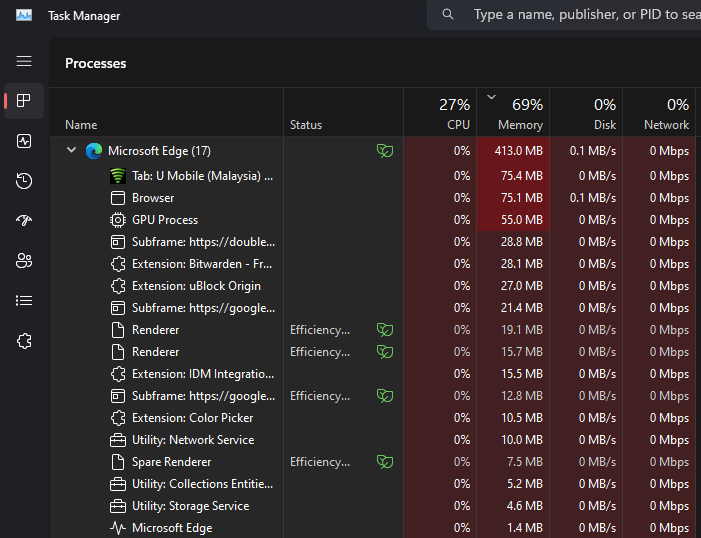Click the 75.4 MB memory cell
Screen dimensions: 701x538
[x=513, y=176]
